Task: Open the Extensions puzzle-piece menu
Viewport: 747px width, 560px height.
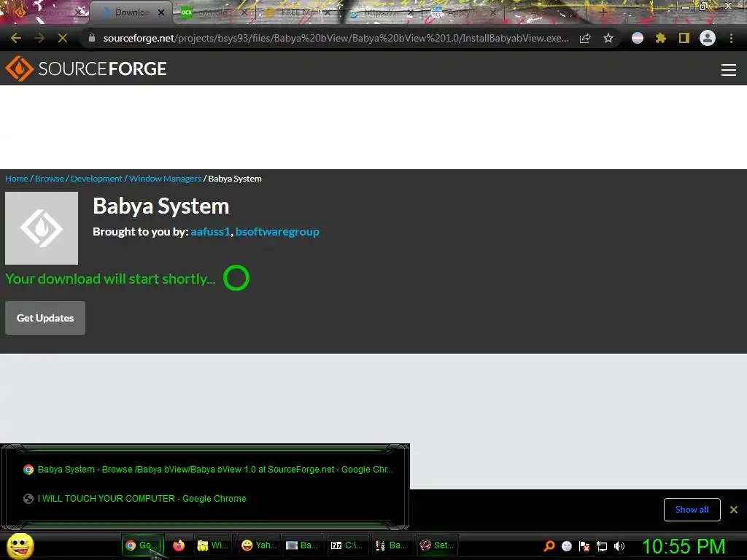Action: (660, 38)
